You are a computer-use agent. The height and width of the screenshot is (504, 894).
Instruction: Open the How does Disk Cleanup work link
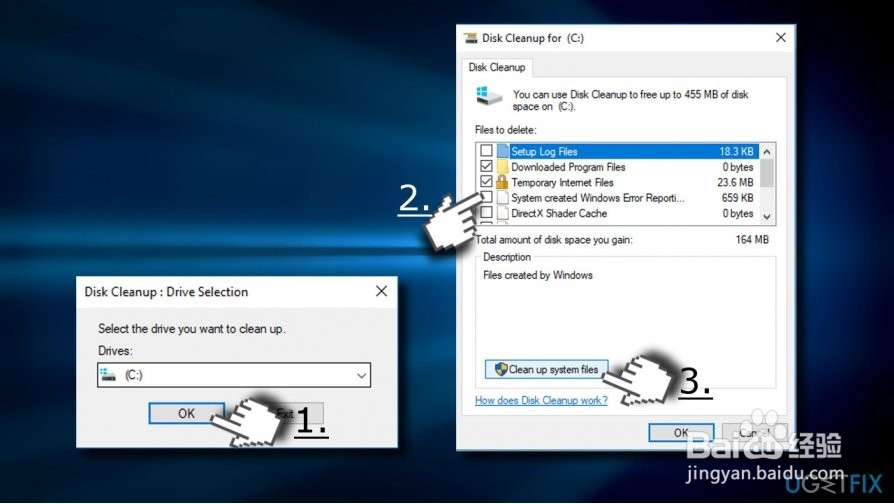541,400
